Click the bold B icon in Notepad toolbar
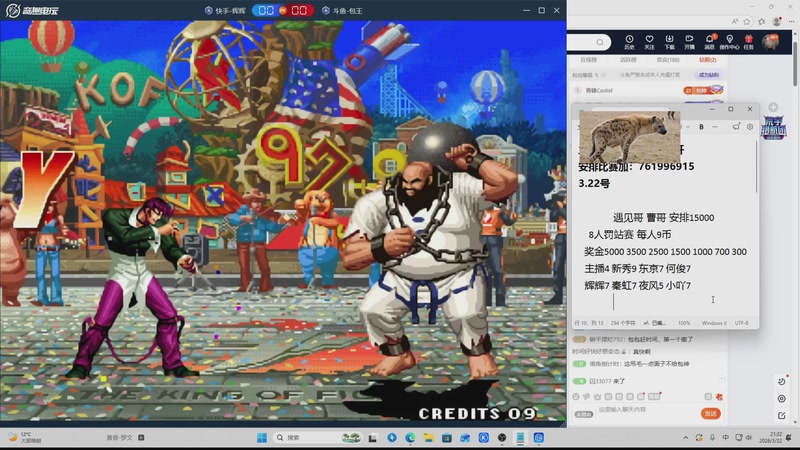 (x=702, y=127)
